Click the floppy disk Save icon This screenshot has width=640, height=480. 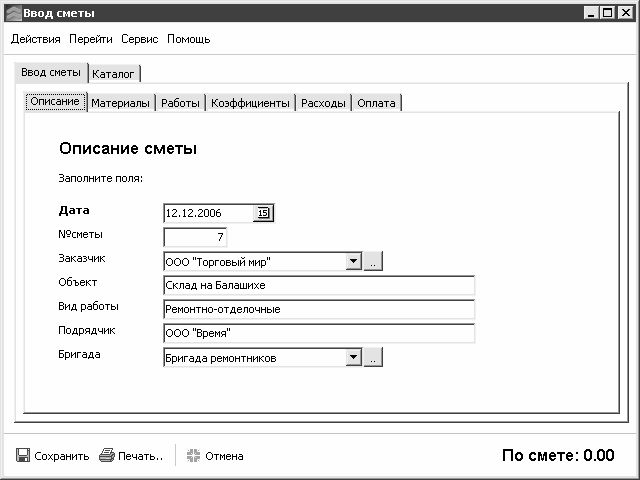[23, 455]
